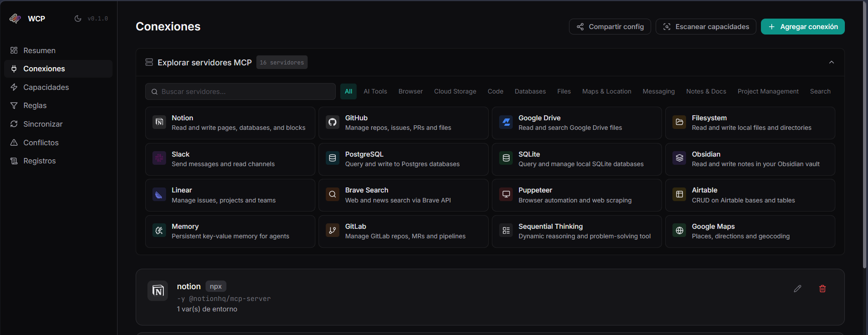Go to Capacidades section
The width and height of the screenshot is (868, 335).
[58, 87]
